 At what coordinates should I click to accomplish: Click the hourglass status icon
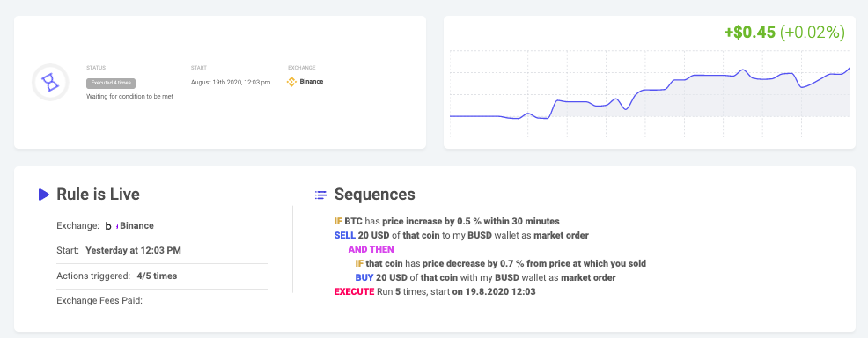point(50,83)
